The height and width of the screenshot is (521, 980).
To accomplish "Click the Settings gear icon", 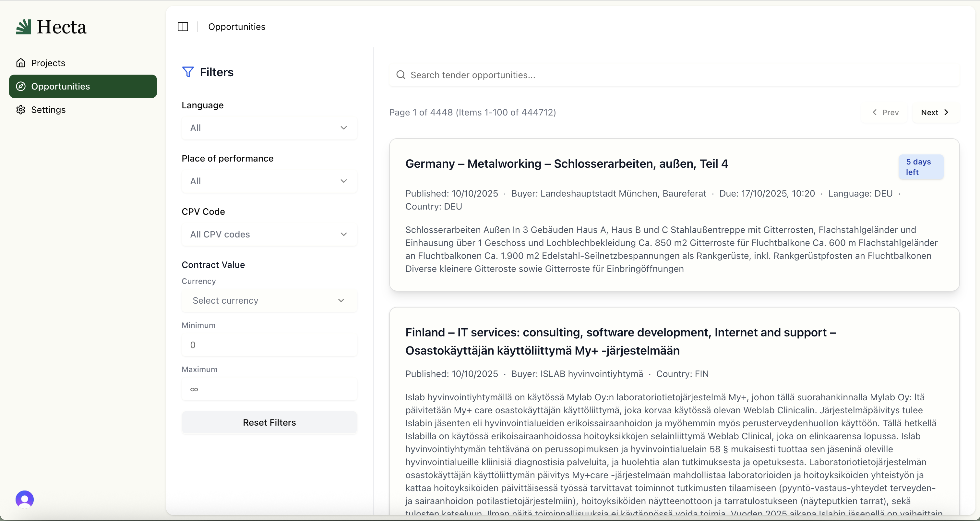I will (x=21, y=110).
